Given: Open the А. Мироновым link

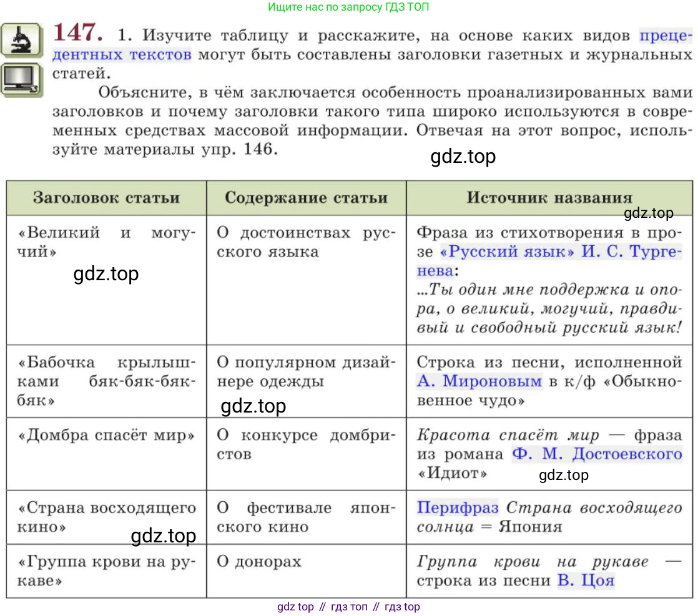Looking at the screenshot, I should pos(479,381).
